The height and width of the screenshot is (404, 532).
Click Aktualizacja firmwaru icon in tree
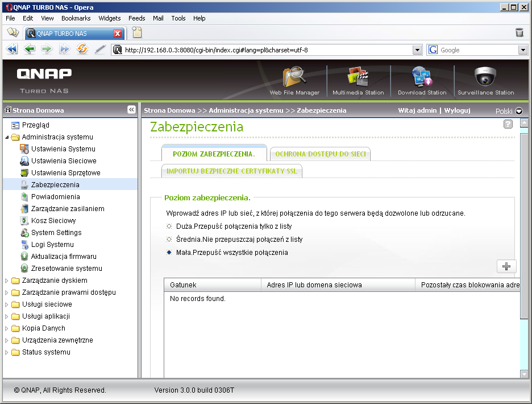[24, 257]
